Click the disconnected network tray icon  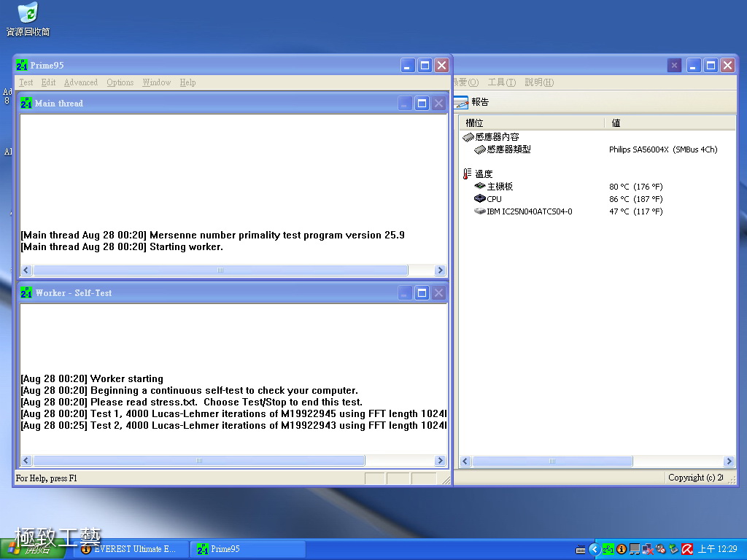pyautogui.click(x=648, y=549)
